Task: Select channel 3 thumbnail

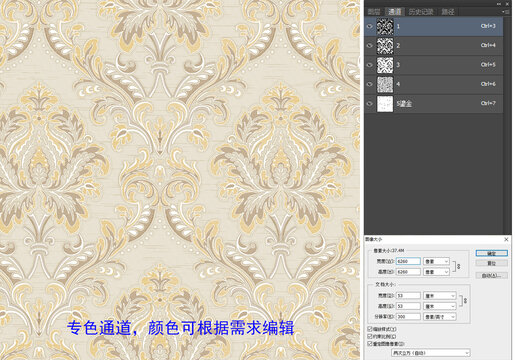Action: point(385,65)
